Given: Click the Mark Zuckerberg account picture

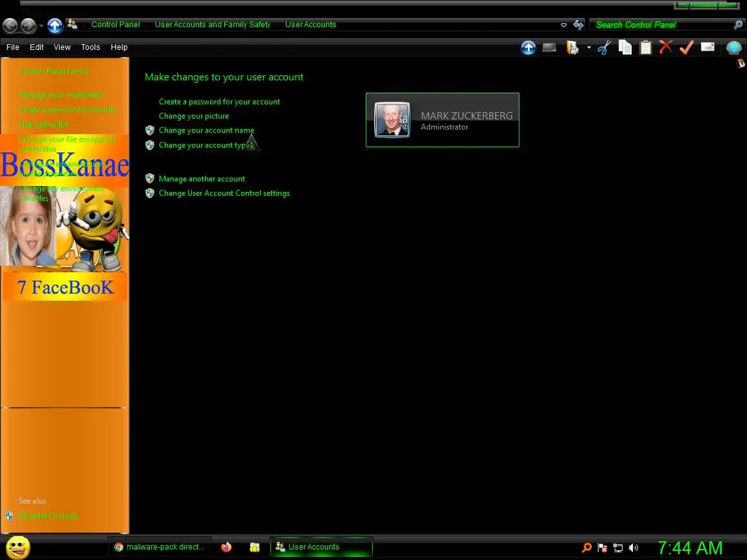Looking at the screenshot, I should click(392, 119).
